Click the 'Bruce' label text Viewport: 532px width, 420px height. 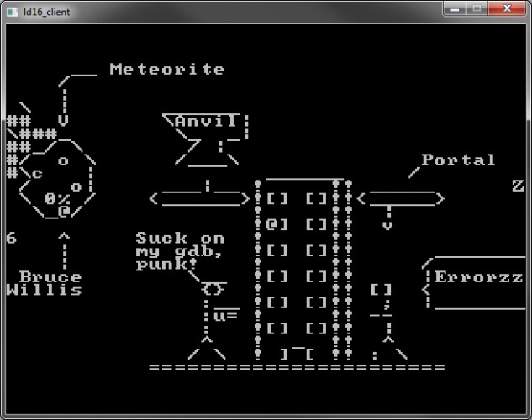pyautogui.click(x=50, y=276)
